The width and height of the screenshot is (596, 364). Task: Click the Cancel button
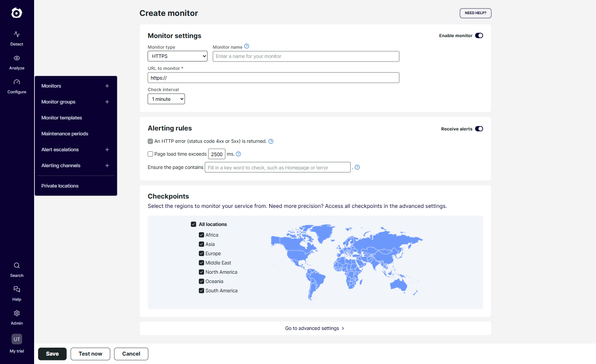click(131, 354)
